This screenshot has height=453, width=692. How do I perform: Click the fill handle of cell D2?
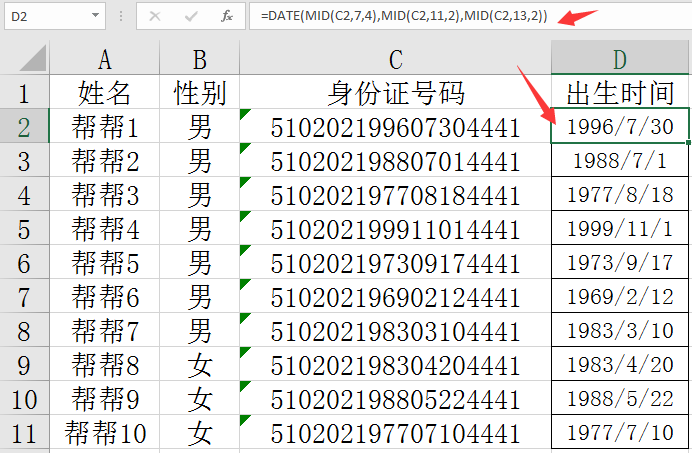(688, 143)
